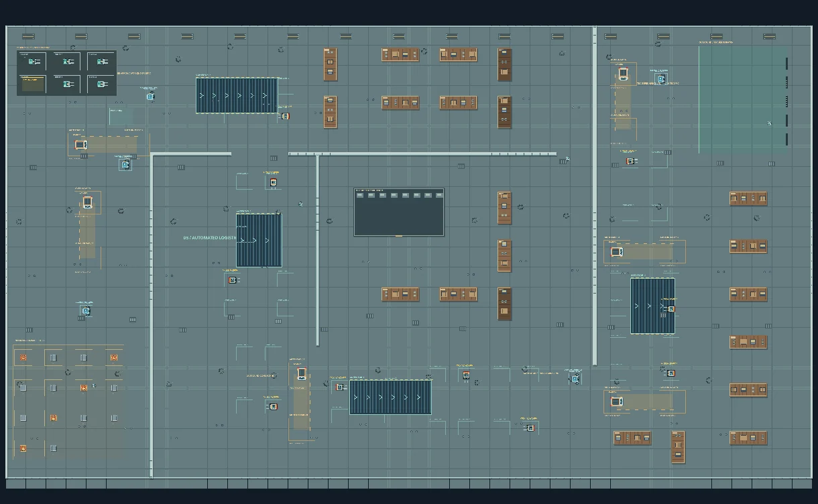The height and width of the screenshot is (504, 818).
Task: Select the upright forklift in the right room
Action: coord(623,74)
